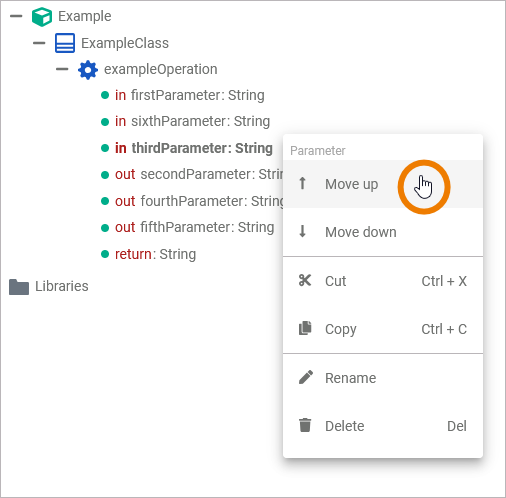The image size is (506, 498).
Task: Click the exampleOperation gear icon
Action: click(x=88, y=70)
